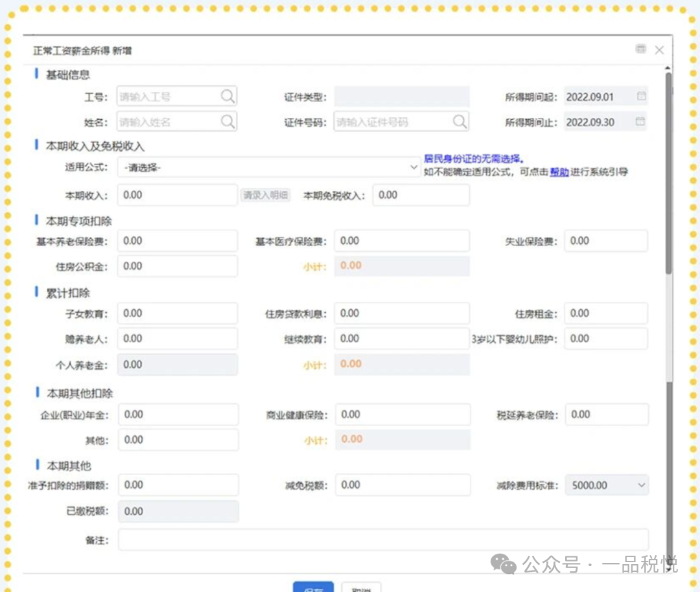The height and width of the screenshot is (592, 700).
Task: Close the 正常工资薪金所得 新增 dialog
Action: [x=659, y=50]
